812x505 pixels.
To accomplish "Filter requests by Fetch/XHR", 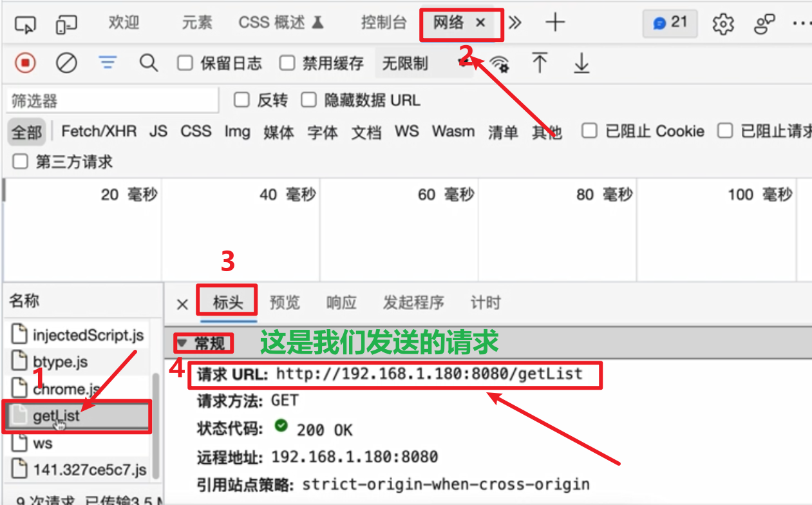I will pos(99,131).
